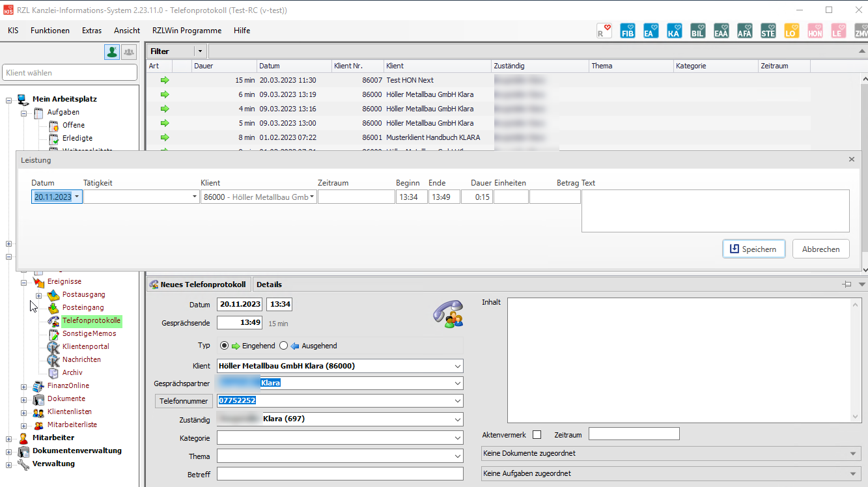This screenshot has height=487, width=868.
Task: Switch to the Details tab
Action: point(269,285)
